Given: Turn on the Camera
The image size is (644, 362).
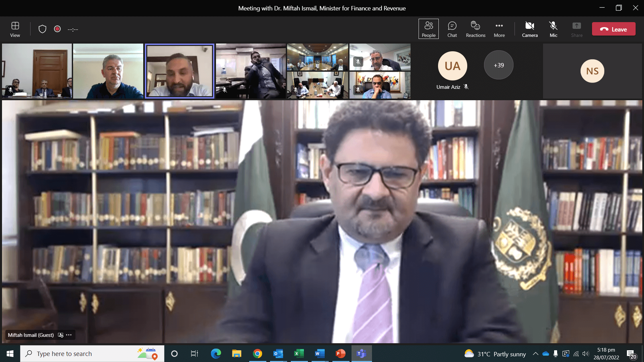Looking at the screenshot, I should 530,29.
